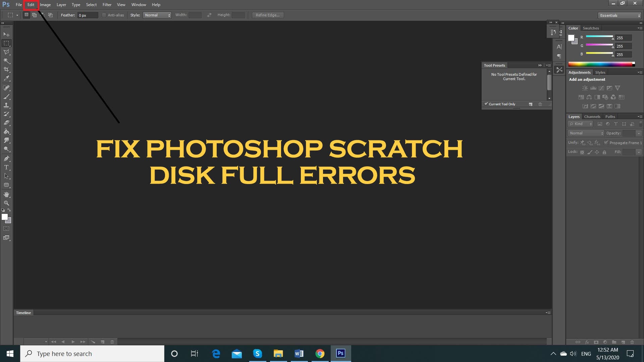The image size is (644, 362).
Task: Open the Opacity dropdown arrow
Action: click(x=639, y=133)
